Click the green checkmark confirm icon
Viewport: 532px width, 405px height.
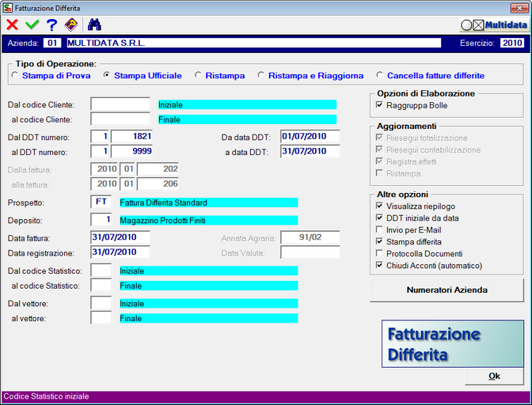point(32,25)
